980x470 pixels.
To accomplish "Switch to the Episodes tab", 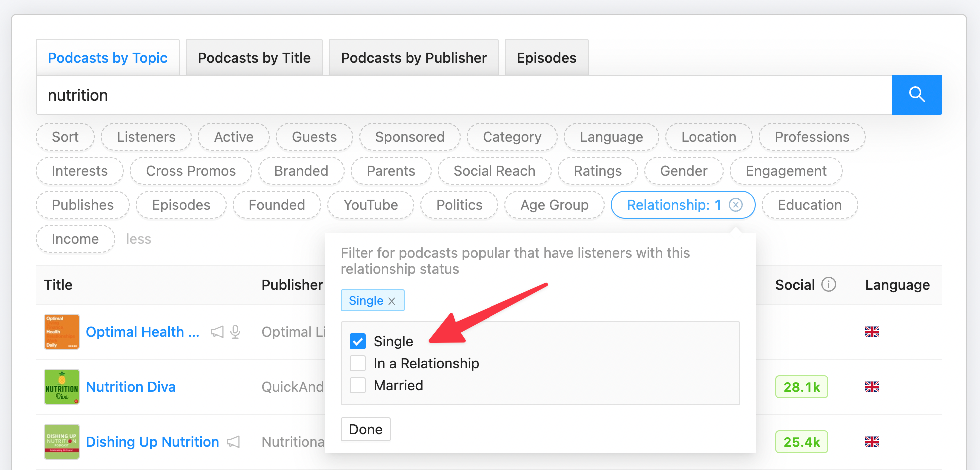I will (x=547, y=58).
